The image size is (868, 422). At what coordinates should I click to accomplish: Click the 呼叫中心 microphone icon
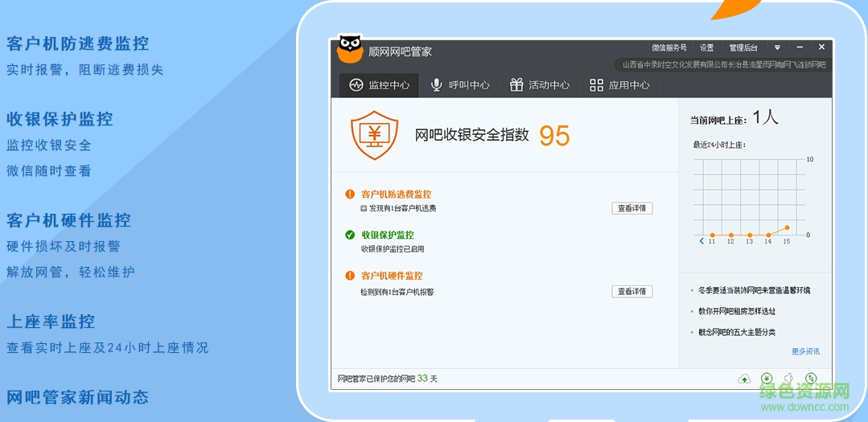click(x=437, y=85)
